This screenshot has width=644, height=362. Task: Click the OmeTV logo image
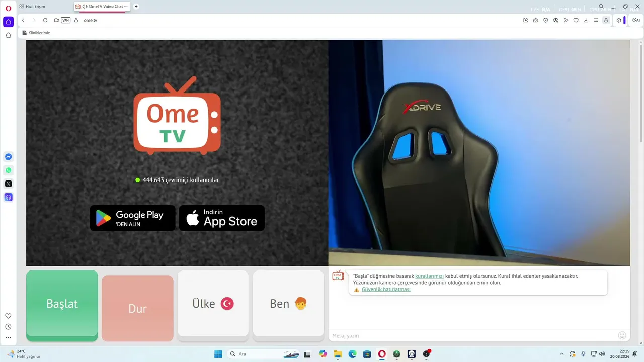pos(177,116)
